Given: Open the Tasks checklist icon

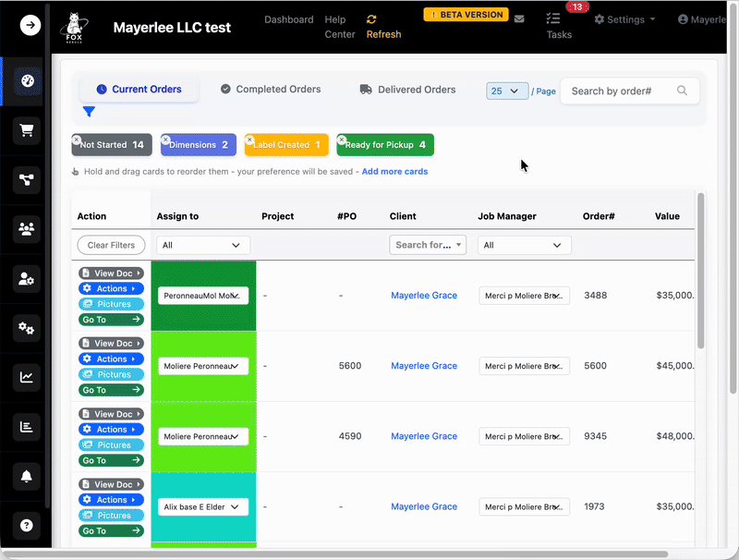Looking at the screenshot, I should (x=553, y=18).
